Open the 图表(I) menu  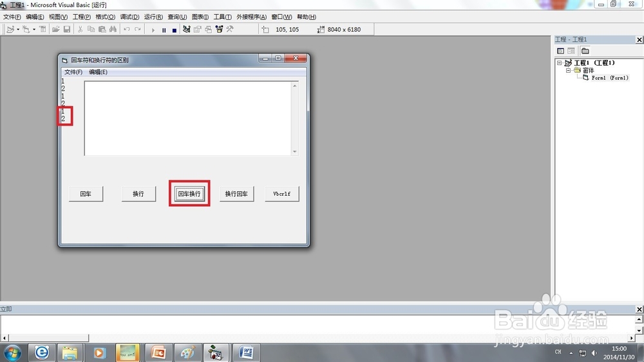200,17
